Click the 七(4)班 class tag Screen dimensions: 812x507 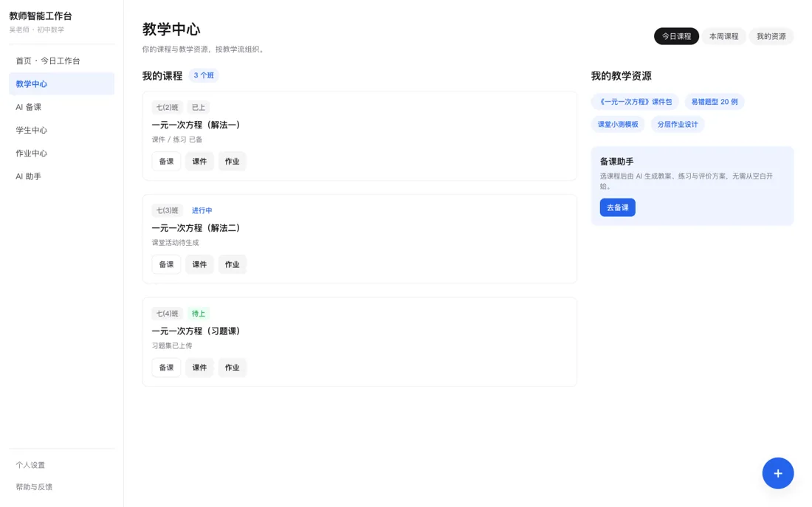pos(168,314)
